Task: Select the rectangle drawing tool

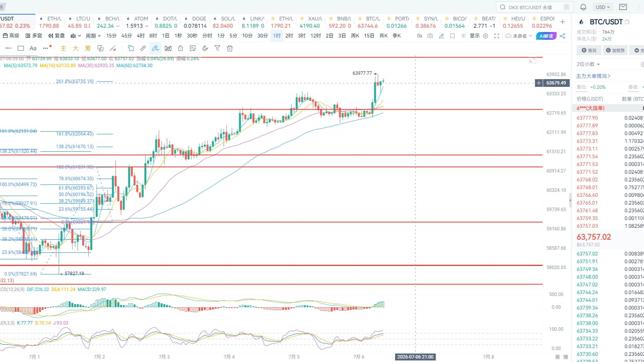Action: (x=21, y=48)
